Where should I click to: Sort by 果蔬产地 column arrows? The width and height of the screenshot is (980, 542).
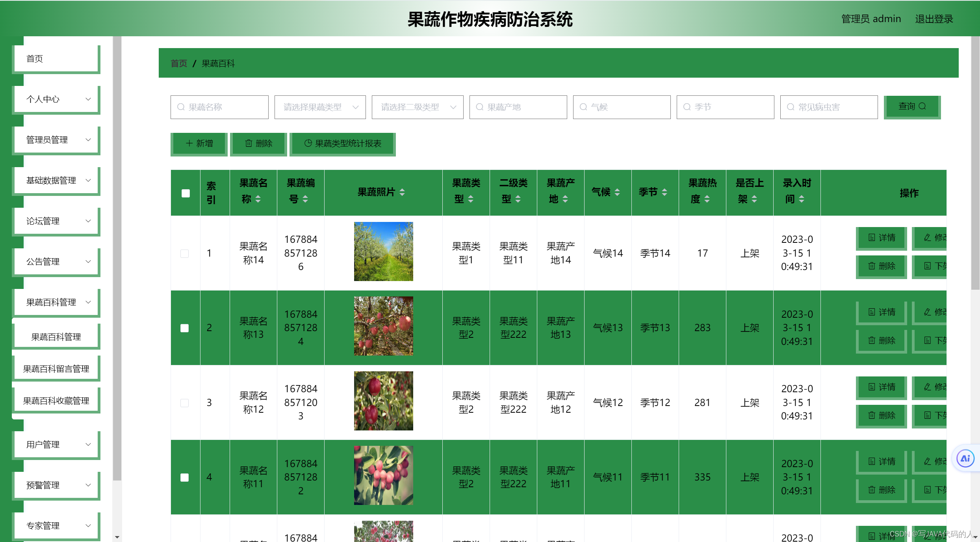pyautogui.click(x=565, y=199)
